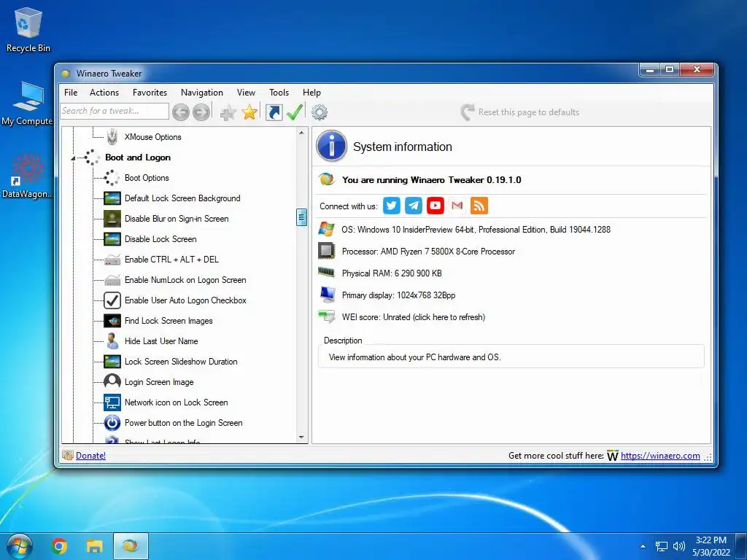Image resolution: width=747 pixels, height=560 pixels.
Task: Click the Boot Options spinner icon
Action: (x=112, y=178)
